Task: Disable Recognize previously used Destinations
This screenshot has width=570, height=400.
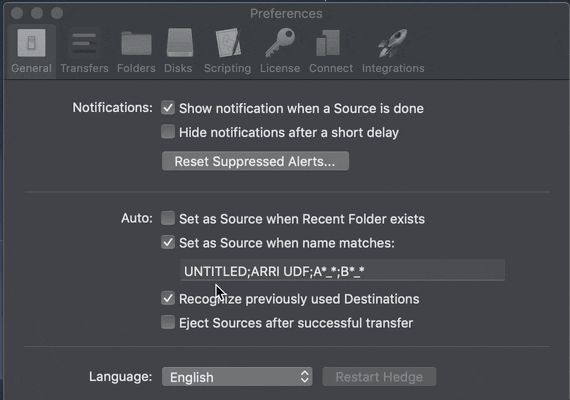Action: [168, 299]
